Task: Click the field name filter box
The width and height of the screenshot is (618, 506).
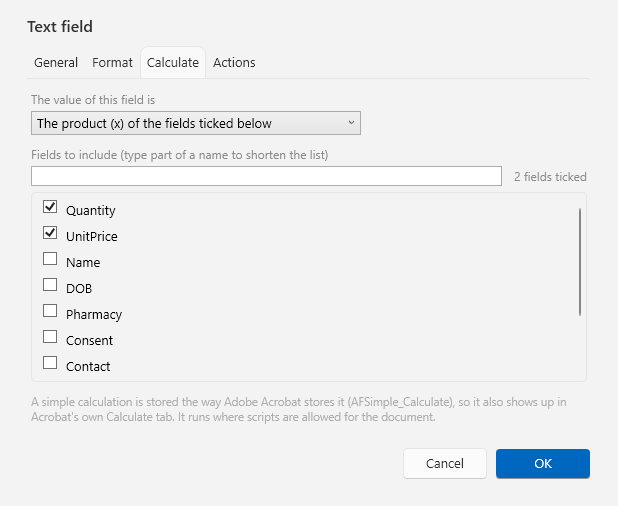Action: [x=266, y=176]
